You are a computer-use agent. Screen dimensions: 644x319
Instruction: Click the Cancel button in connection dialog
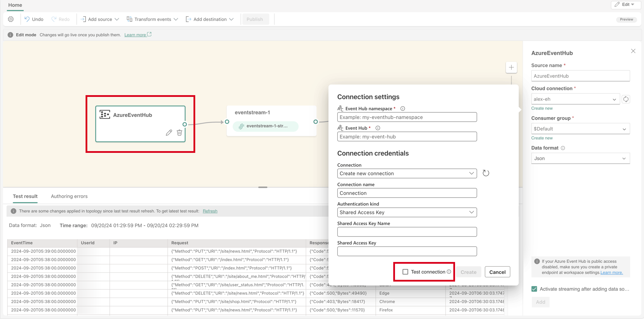497,272
